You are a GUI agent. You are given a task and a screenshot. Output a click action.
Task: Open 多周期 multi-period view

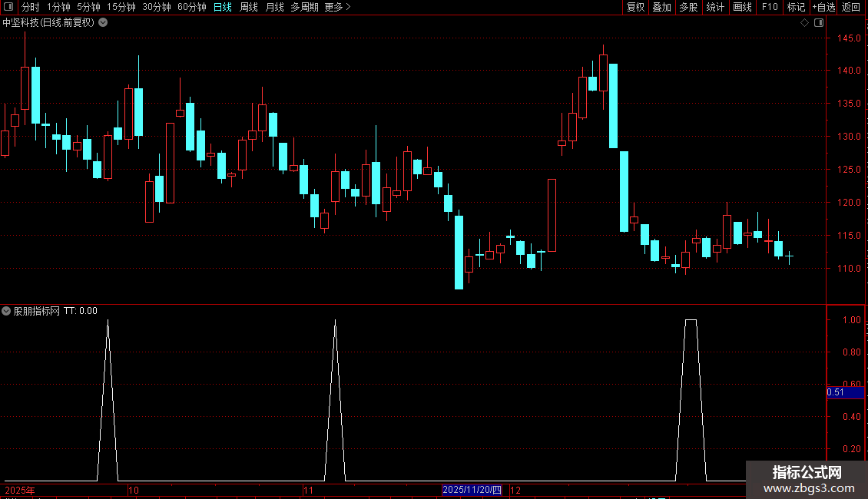point(304,7)
